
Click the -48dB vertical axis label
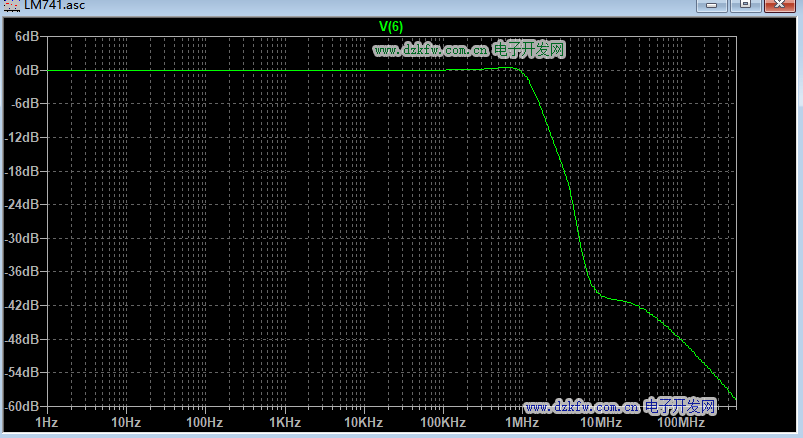pos(22,339)
